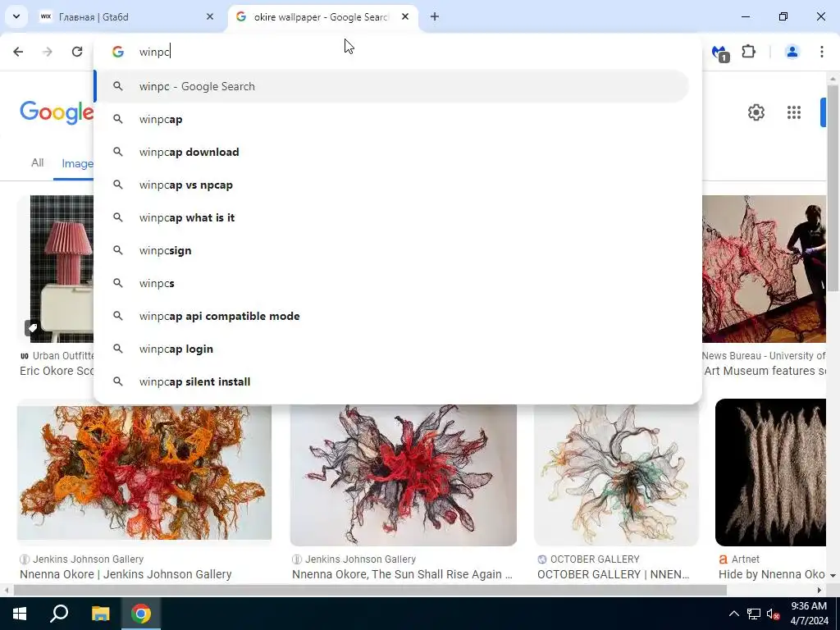Viewport: 840px width, 630px height.
Task: Click the address bar input with winpc
Action: [396, 52]
